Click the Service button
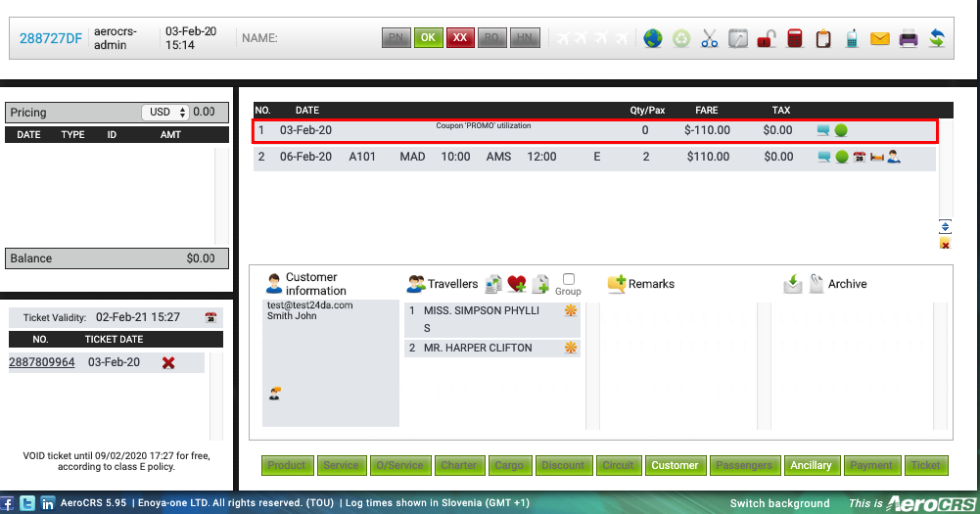980x514 pixels. coord(342,465)
